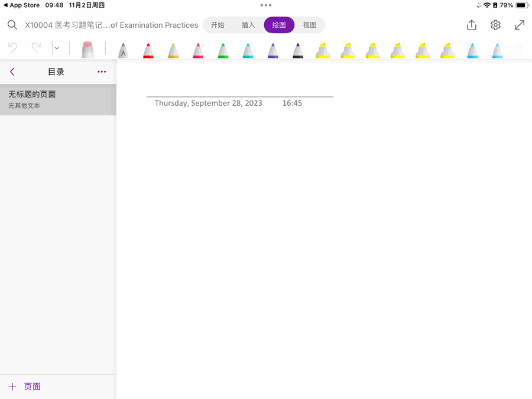Open settings via gear icon
This screenshot has width=532, height=399.
pyautogui.click(x=495, y=25)
